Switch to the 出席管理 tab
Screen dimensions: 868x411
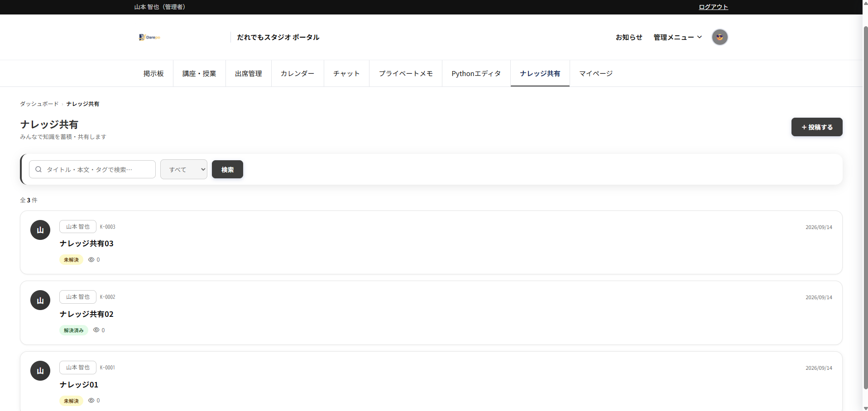tap(249, 73)
